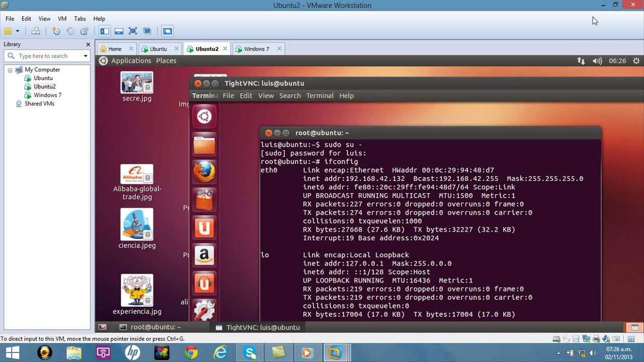The height and width of the screenshot is (362, 644).
Task: Select the ciencia.jpeg desktop icon
Action: tap(137, 229)
